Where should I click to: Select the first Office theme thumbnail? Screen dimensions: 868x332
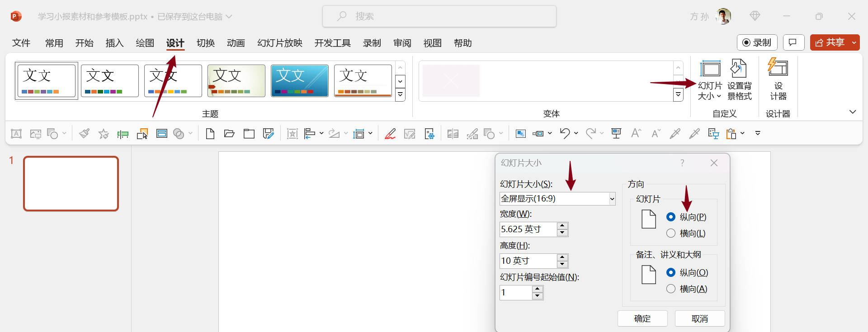click(46, 80)
